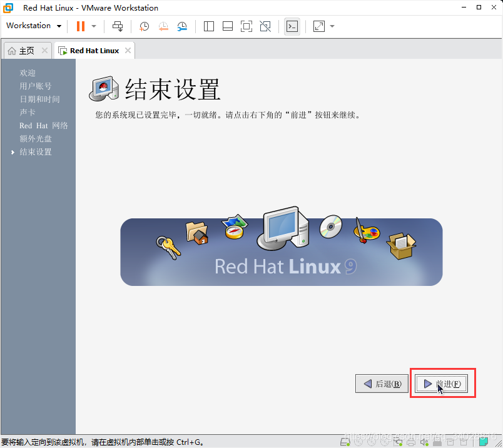Viewport: 503px width, 448px height.
Task: Select 声卡 in the setup sidebar
Action: [x=28, y=112]
